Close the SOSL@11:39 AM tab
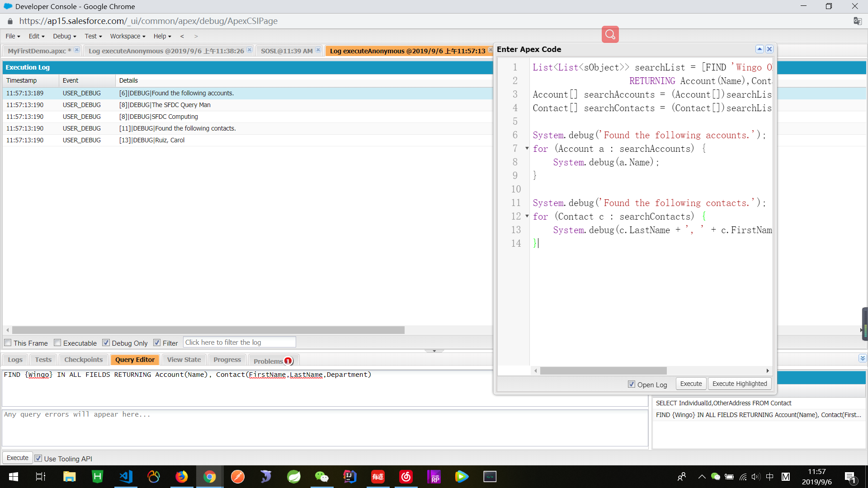This screenshot has width=868, height=488. click(318, 50)
